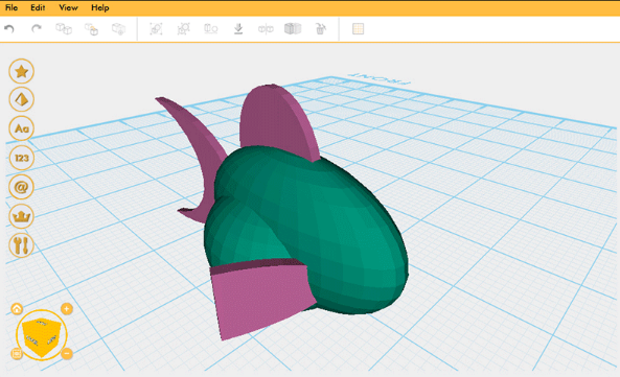620x377 pixels.
Task: Open the Help menu
Action: pyautogui.click(x=100, y=8)
